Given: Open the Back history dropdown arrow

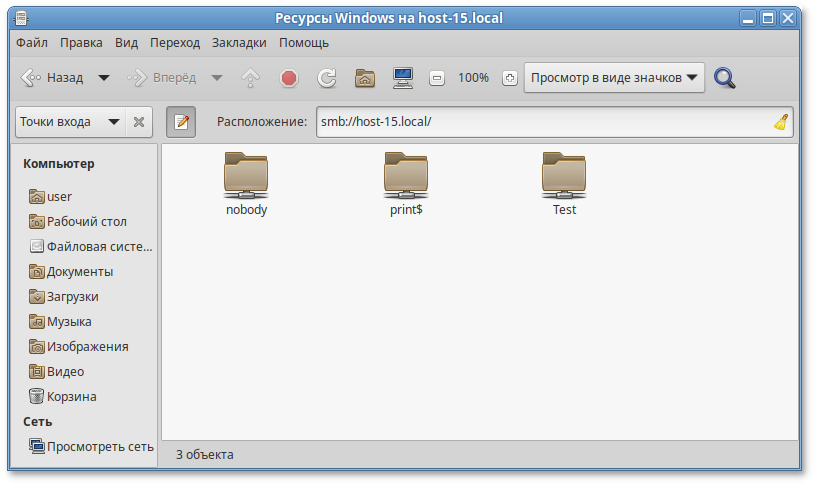Looking at the screenshot, I should click(103, 78).
